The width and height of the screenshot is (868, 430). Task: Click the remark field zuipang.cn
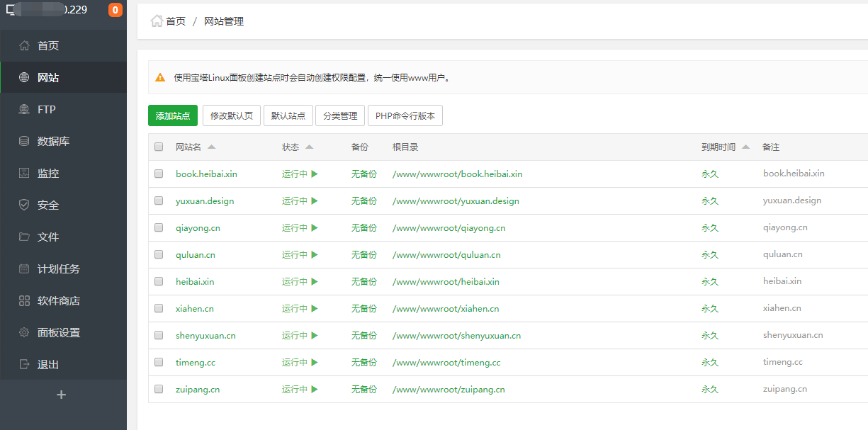pyautogui.click(x=785, y=389)
